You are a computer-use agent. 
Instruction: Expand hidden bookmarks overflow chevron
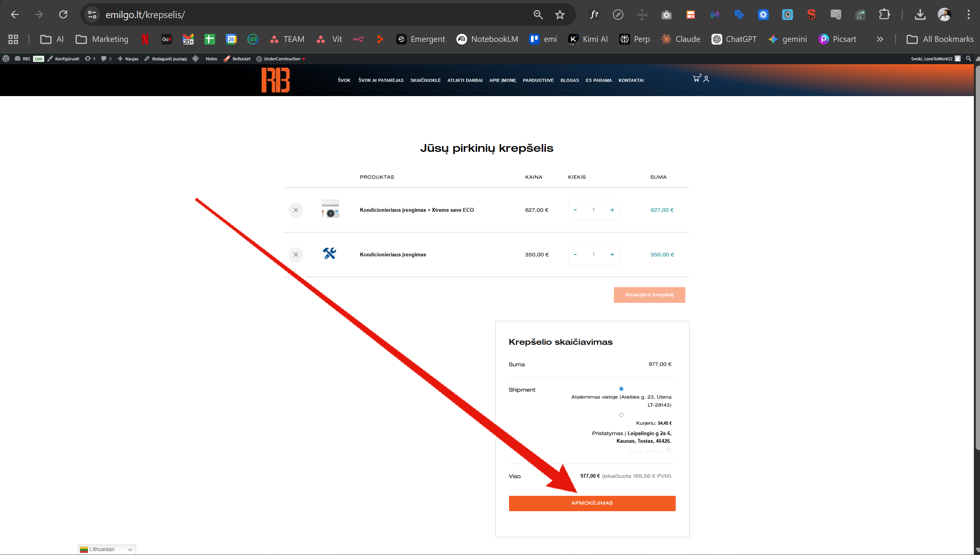tap(880, 39)
